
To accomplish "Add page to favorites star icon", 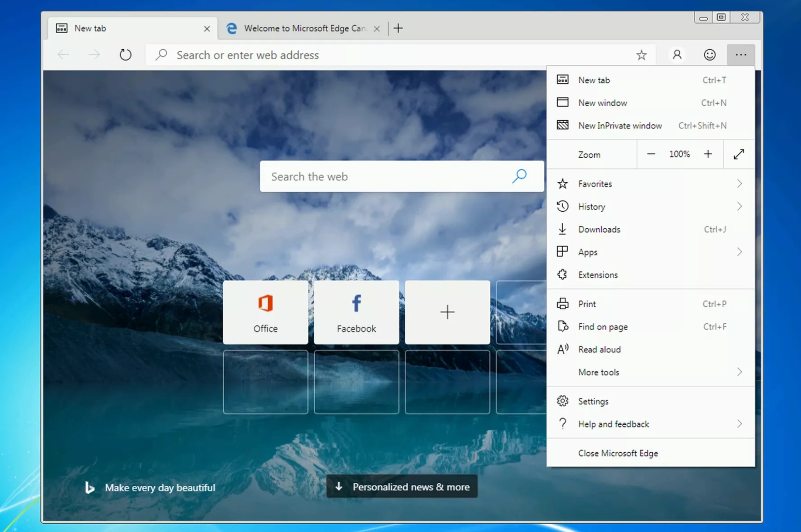I will [x=641, y=55].
